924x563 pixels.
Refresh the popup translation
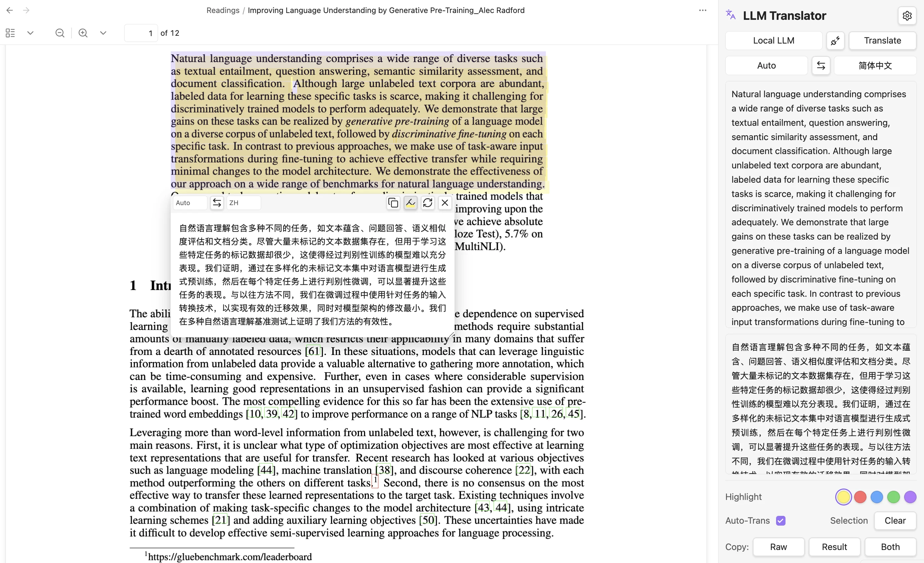coord(428,203)
